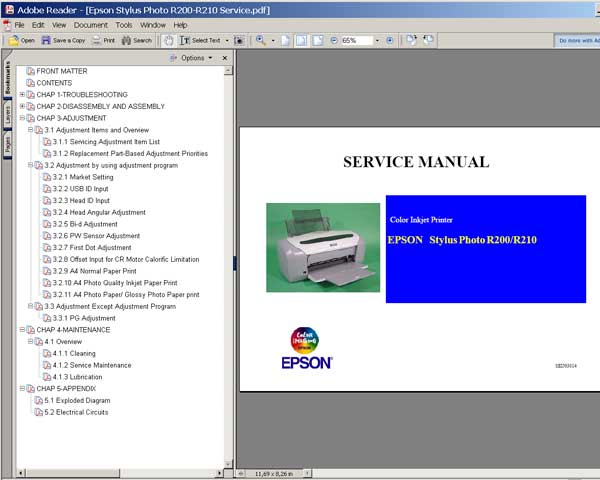The image size is (600, 480).
Task: Open the zoom percentage dropdown
Action: [x=377, y=41]
